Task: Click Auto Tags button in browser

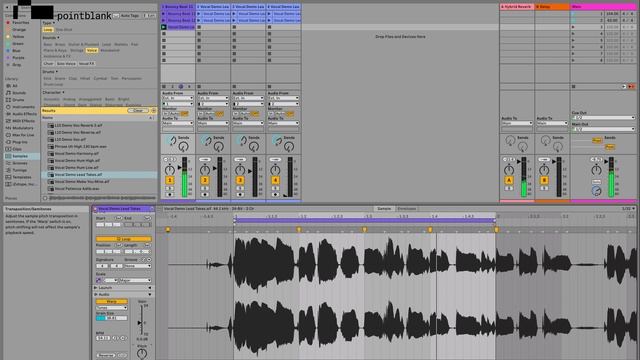Action: [x=130, y=16]
